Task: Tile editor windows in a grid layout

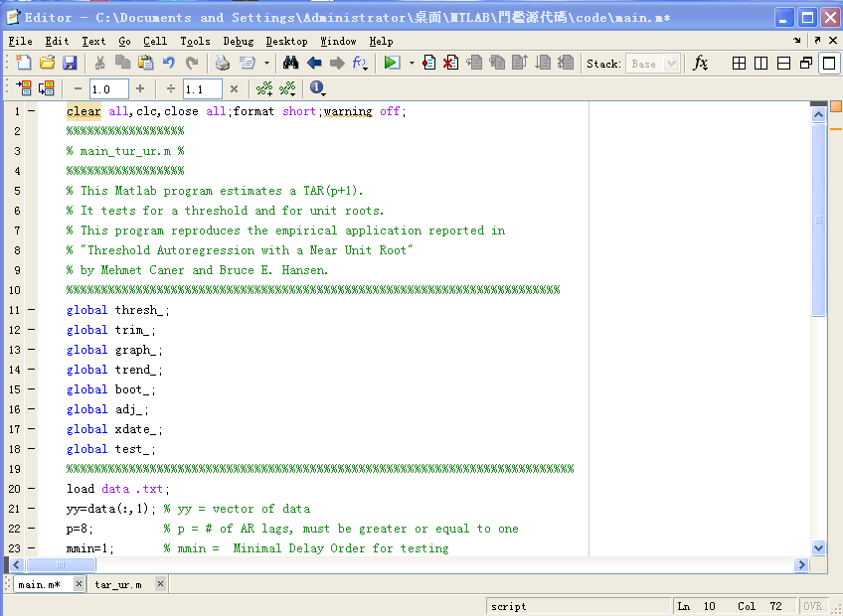Action: 740,64
